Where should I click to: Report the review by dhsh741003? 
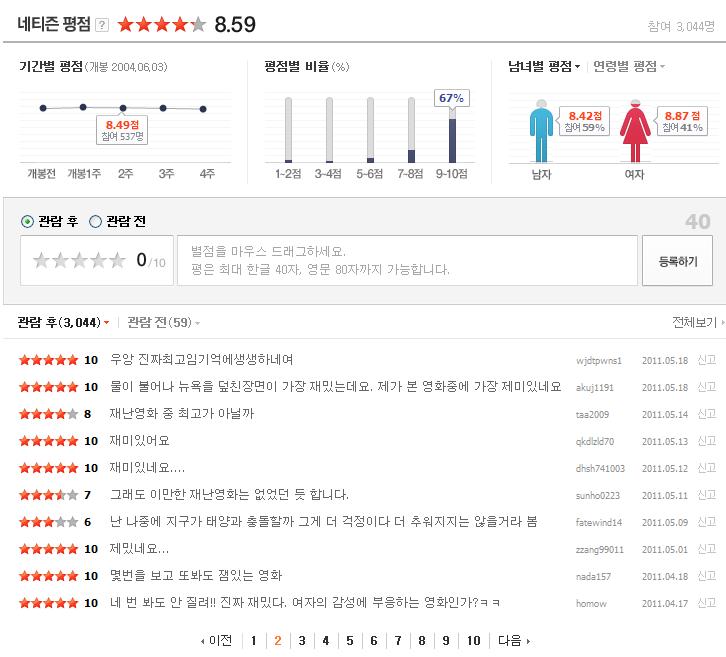(707, 468)
